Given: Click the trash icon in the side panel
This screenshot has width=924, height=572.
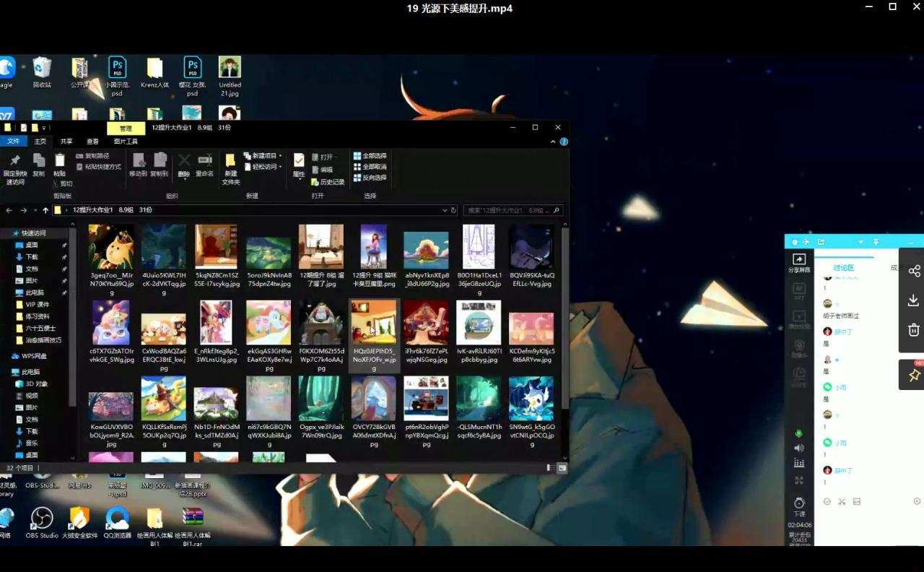Looking at the screenshot, I should (x=914, y=330).
